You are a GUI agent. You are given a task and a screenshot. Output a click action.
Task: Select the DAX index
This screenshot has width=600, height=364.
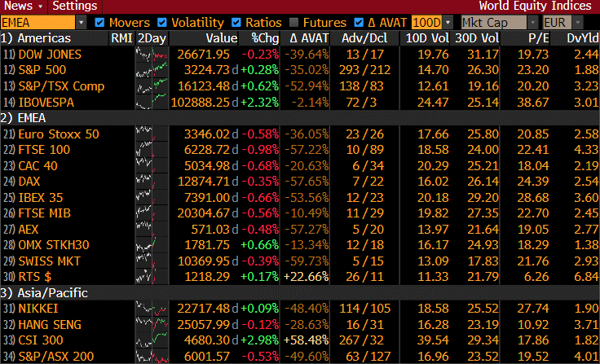pos(29,182)
